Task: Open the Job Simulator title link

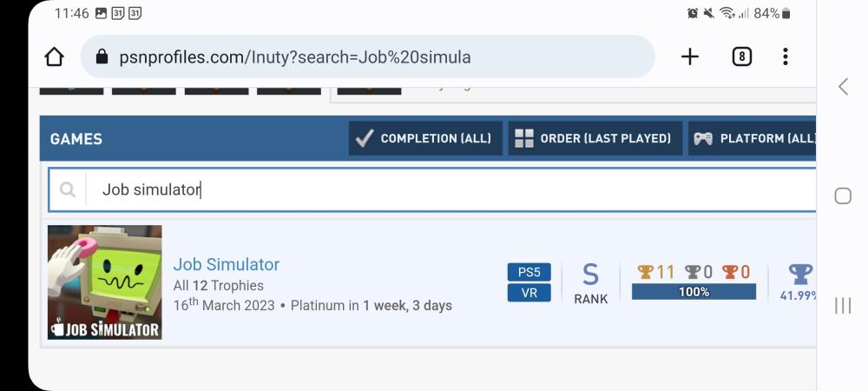Action: tap(226, 264)
